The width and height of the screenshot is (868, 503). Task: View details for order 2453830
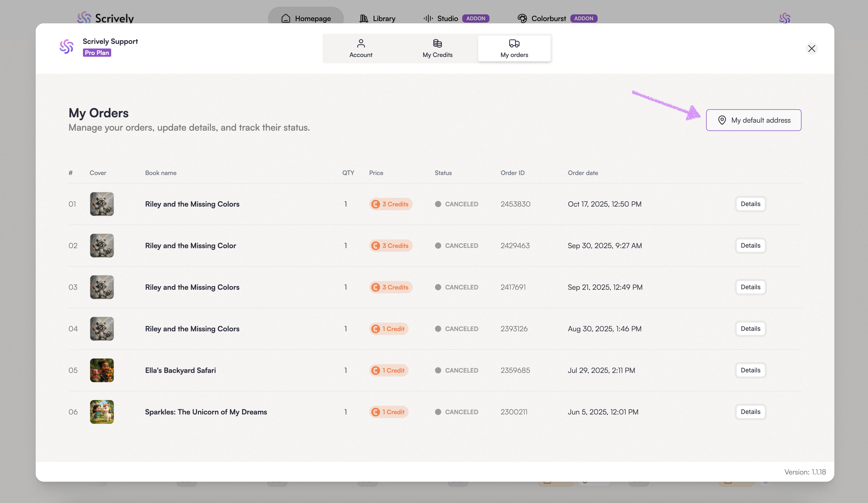[750, 204]
